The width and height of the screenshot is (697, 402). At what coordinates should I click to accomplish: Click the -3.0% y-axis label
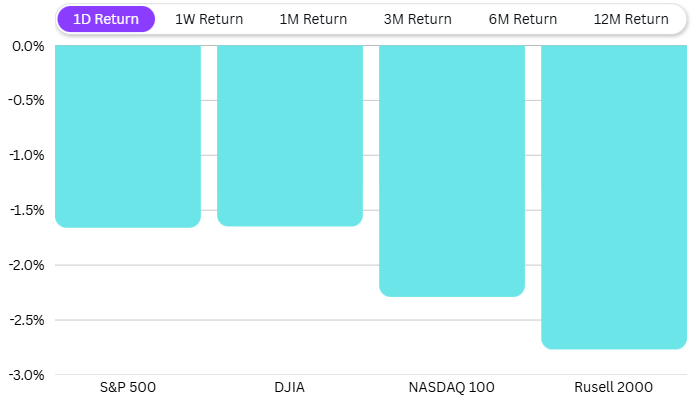(27, 375)
